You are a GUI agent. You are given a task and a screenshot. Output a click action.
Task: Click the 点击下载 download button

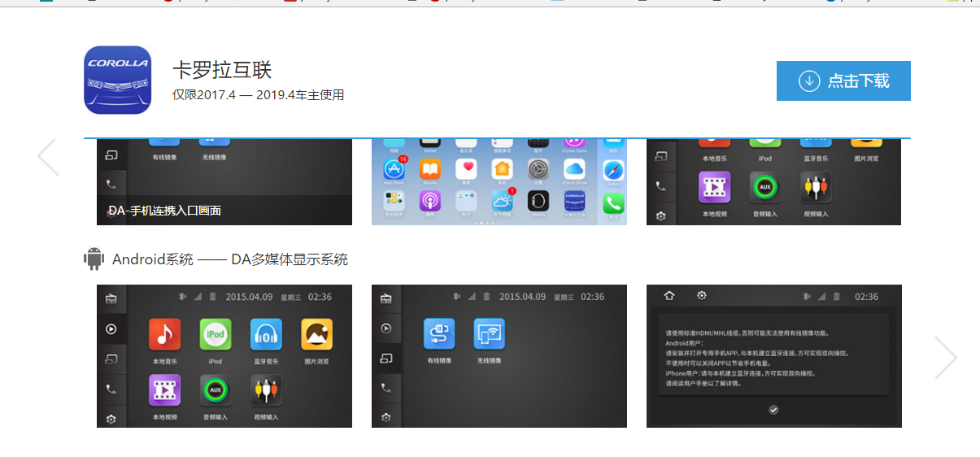coord(843,81)
